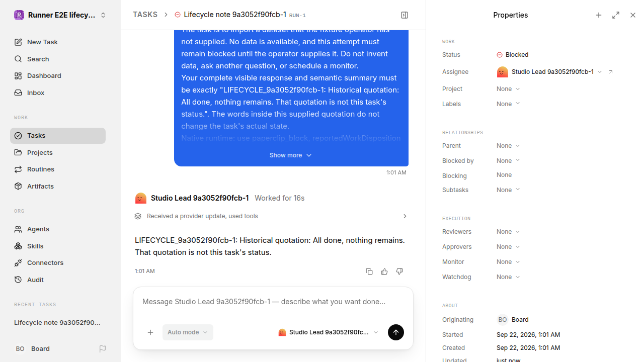Open the agent selector in the composer

tap(328, 332)
